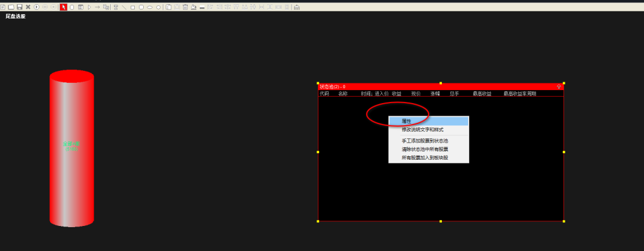Click the 代码 column header
Image resolution: width=644 pixels, height=251 pixels.
coord(324,94)
